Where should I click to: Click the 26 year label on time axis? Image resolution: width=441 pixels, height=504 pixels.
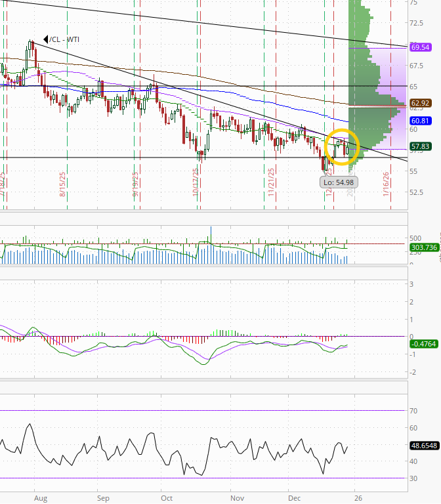pos(358,498)
